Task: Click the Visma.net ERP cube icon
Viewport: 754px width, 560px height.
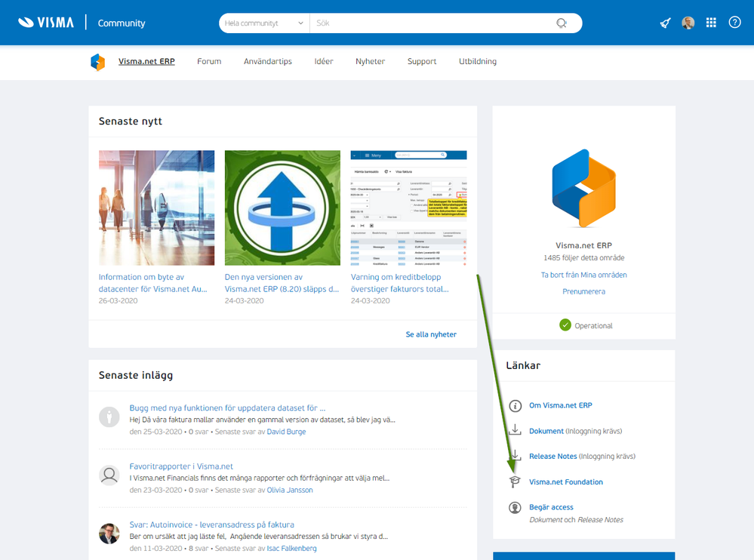Action: coord(98,62)
